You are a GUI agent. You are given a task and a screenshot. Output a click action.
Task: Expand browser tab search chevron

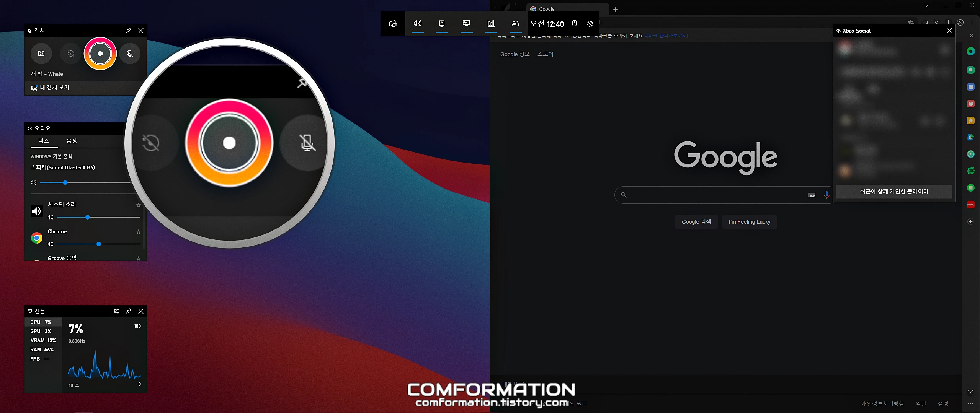pos(927,5)
